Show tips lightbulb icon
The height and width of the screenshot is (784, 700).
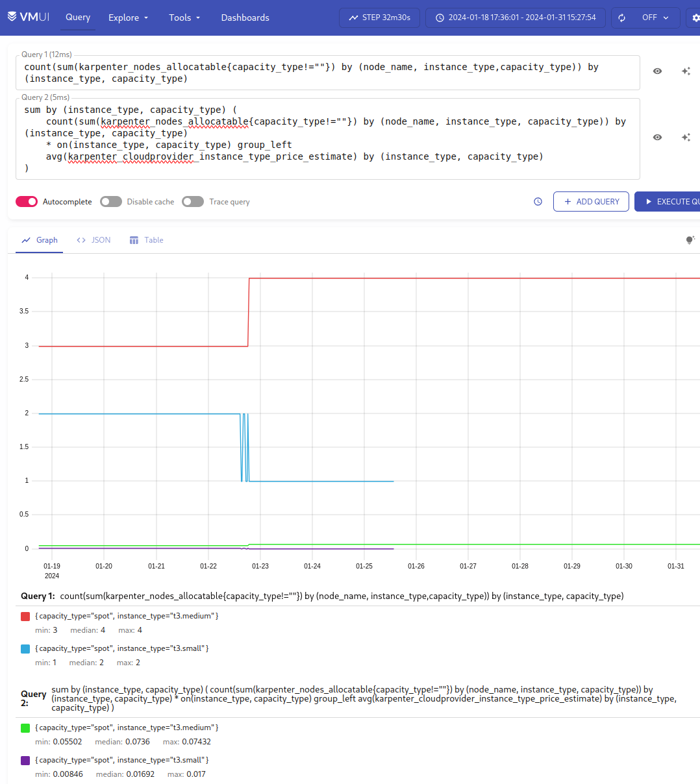(690, 240)
